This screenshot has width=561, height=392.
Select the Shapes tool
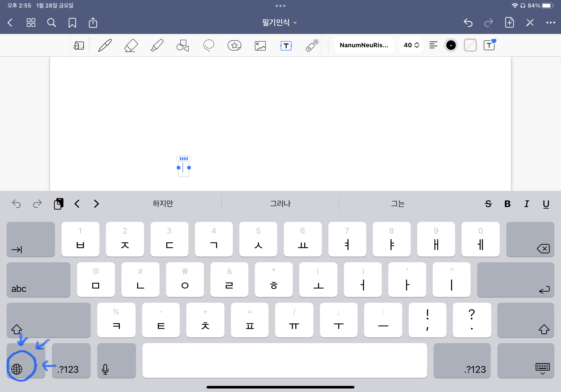click(x=183, y=45)
